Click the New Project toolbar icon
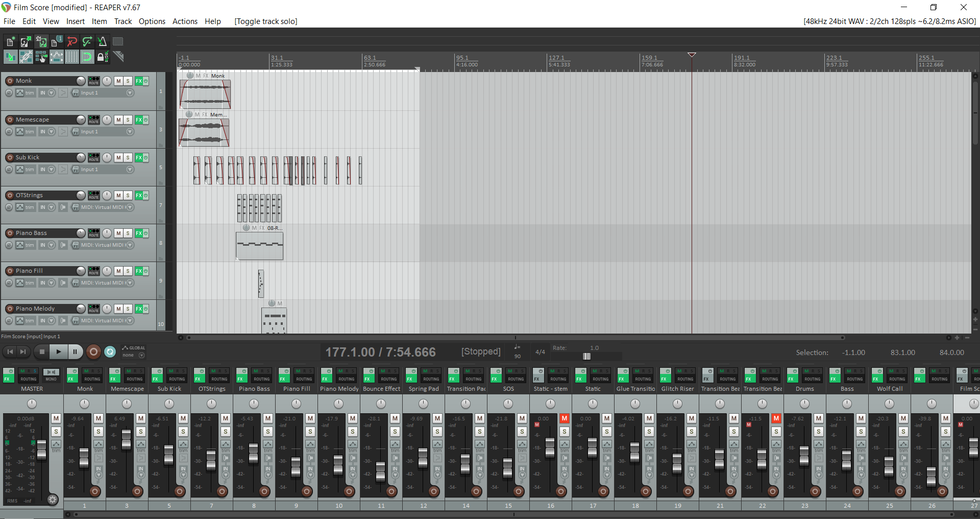This screenshot has height=519, width=980. point(10,42)
